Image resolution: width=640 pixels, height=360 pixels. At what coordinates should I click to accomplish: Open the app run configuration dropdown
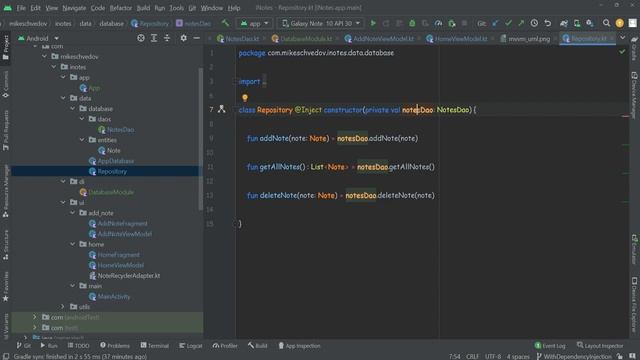click(254, 23)
